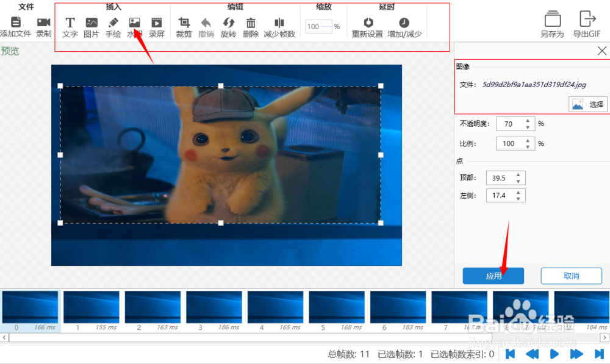This screenshot has width=610, height=364.
Task: Select frame 2 thumbnail (163 ms)
Action: point(153,307)
